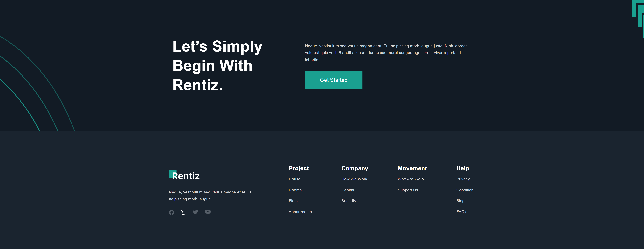Go to the Blog link
This screenshot has height=249, width=644.
(460, 201)
